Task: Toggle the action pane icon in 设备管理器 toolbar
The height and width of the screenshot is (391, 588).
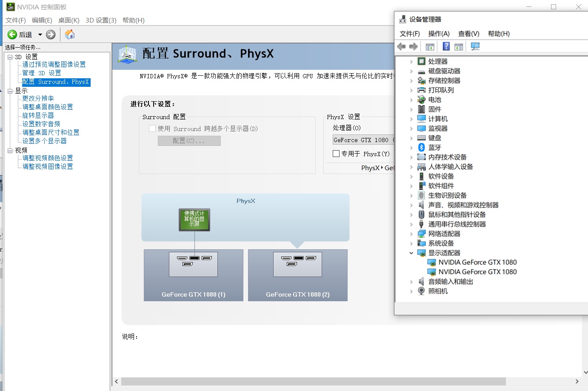Action: [459, 47]
